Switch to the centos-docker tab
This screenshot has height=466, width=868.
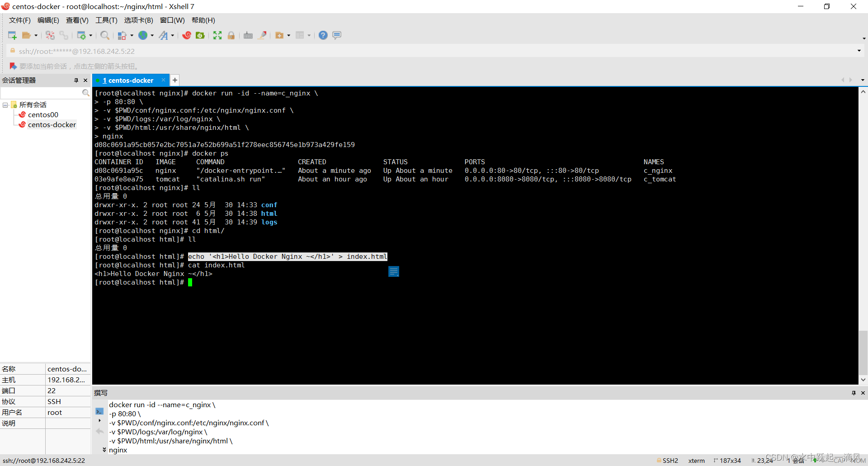click(x=128, y=80)
